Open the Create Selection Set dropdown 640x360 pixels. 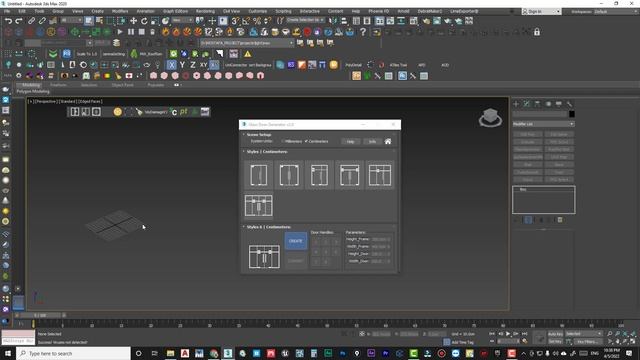(305, 20)
